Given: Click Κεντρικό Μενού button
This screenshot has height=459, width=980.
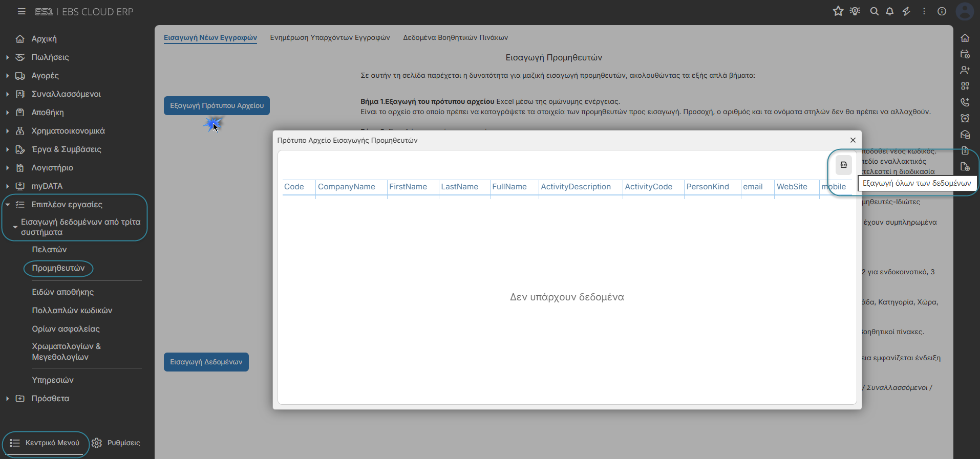Looking at the screenshot, I should click(46, 443).
